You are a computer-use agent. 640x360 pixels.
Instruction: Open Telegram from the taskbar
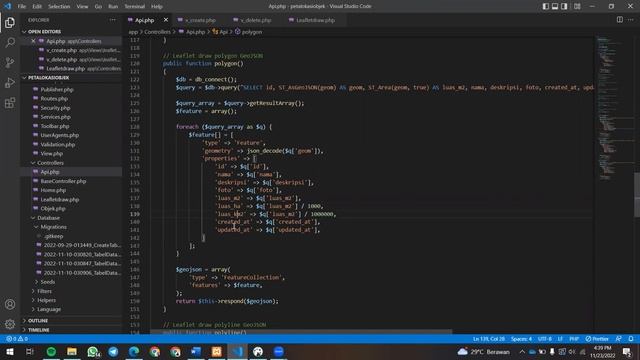113,351
